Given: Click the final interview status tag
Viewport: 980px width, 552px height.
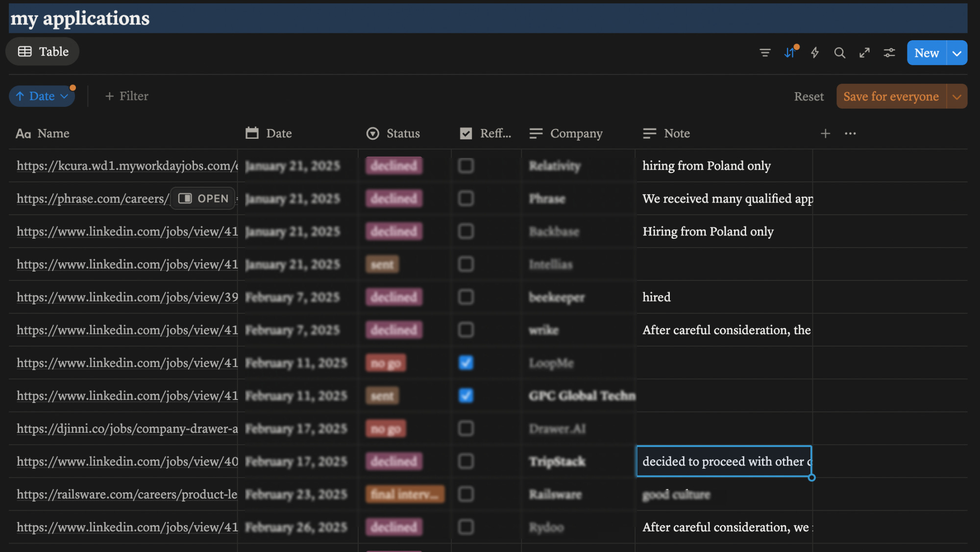Looking at the screenshot, I should click(x=404, y=494).
